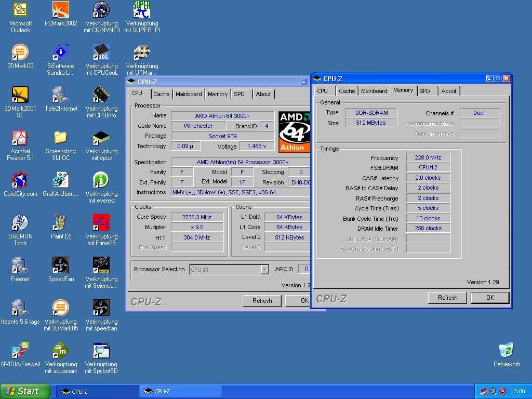Viewport: 532px width, 399px height.
Task: Open Memory tab in back CPU-Z window
Action: click(x=218, y=94)
